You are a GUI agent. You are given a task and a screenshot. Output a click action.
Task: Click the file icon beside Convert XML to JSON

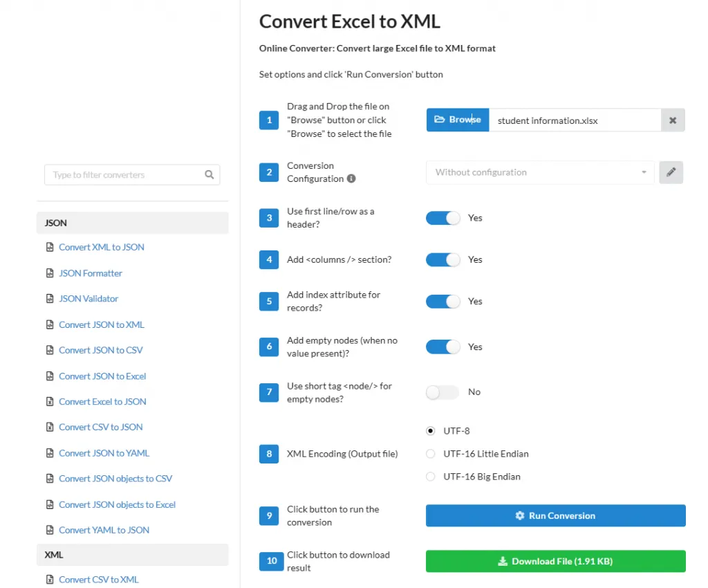50,247
